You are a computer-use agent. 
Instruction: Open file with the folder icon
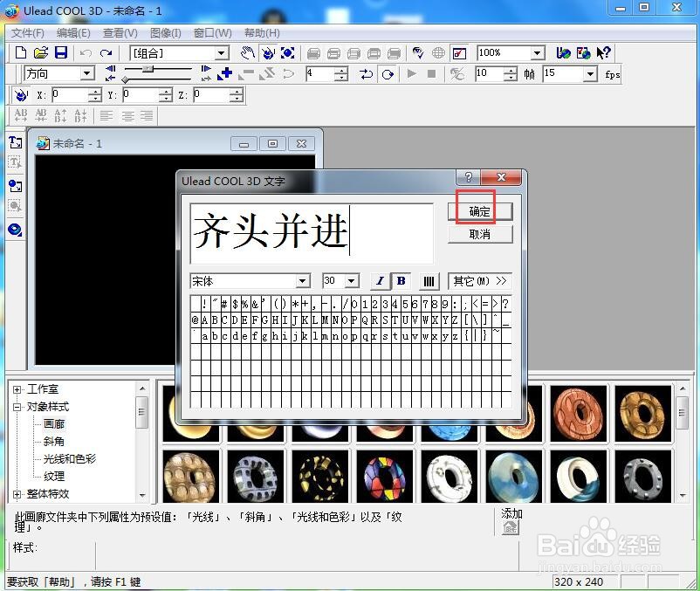tap(41, 52)
